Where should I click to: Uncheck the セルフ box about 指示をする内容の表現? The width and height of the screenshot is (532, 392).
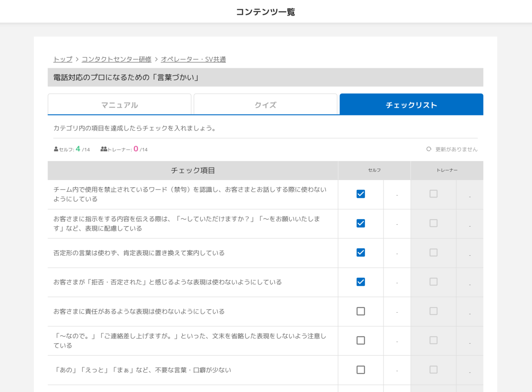(360, 223)
